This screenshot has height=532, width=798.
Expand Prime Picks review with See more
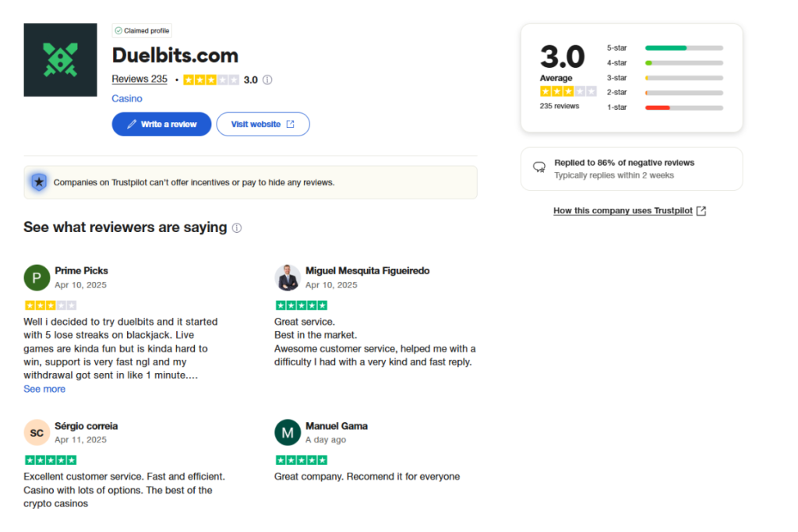[x=44, y=389]
